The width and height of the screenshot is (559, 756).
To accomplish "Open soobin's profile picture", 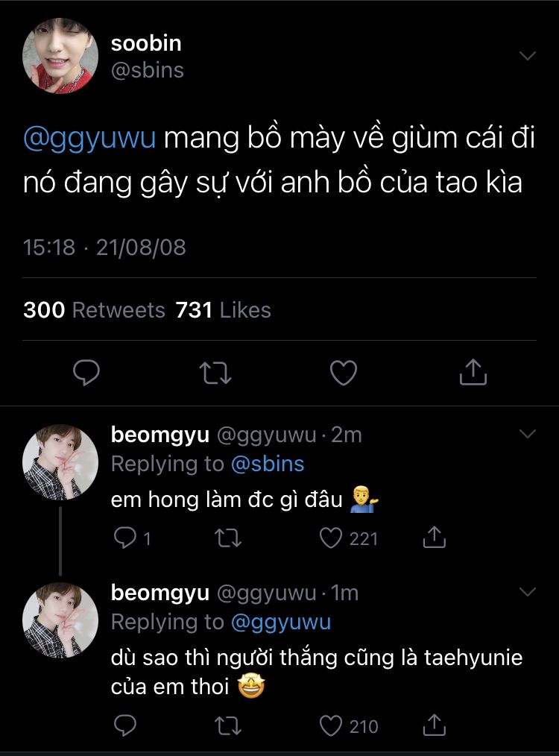I will click(x=60, y=56).
